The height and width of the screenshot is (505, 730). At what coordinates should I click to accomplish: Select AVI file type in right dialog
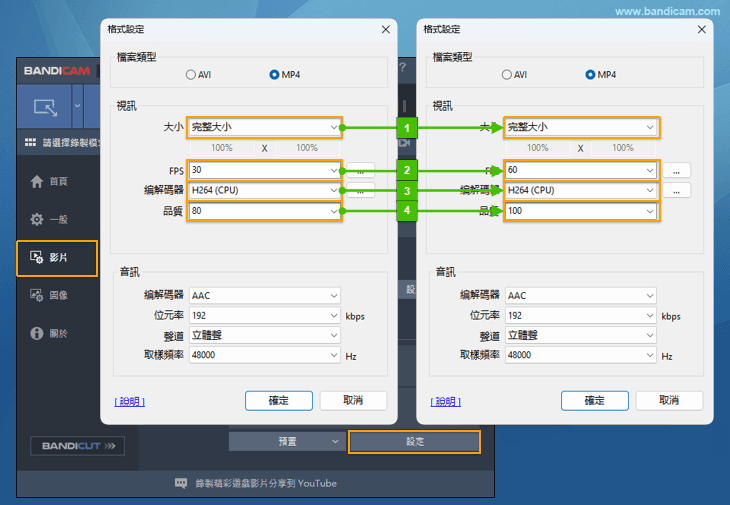tap(514, 74)
